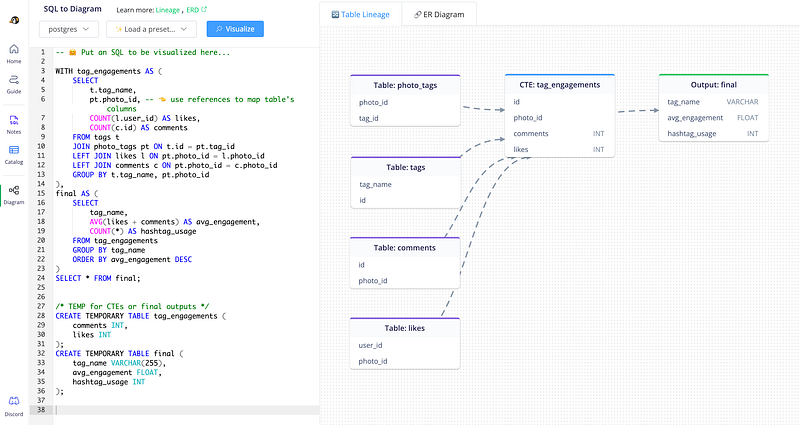The width and height of the screenshot is (800, 425).
Task: Click the external link icon beside ERD
Action: pos(204,9)
